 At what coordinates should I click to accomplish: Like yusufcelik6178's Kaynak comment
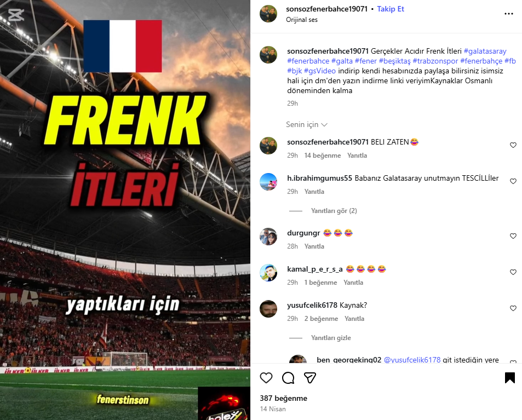point(513,308)
